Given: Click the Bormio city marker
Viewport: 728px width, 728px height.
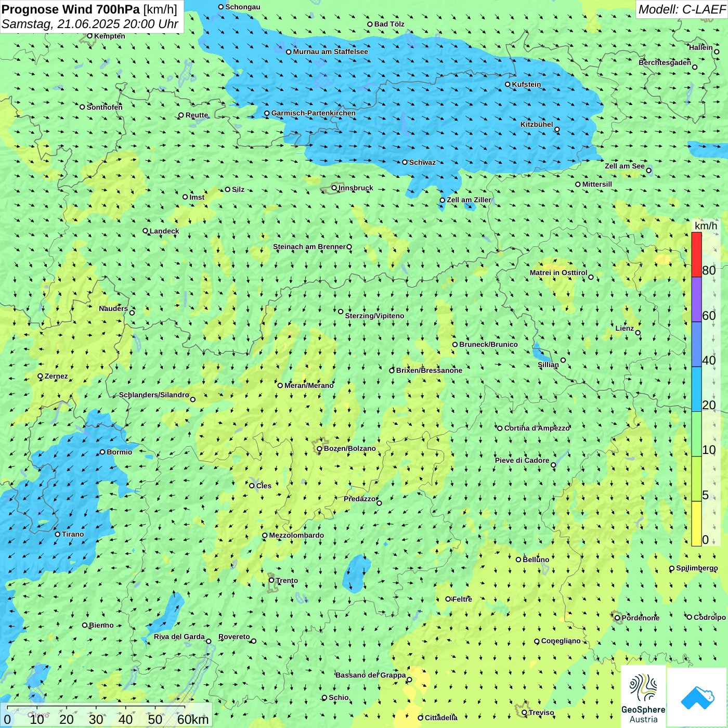Looking at the screenshot, I should pyautogui.click(x=102, y=452).
